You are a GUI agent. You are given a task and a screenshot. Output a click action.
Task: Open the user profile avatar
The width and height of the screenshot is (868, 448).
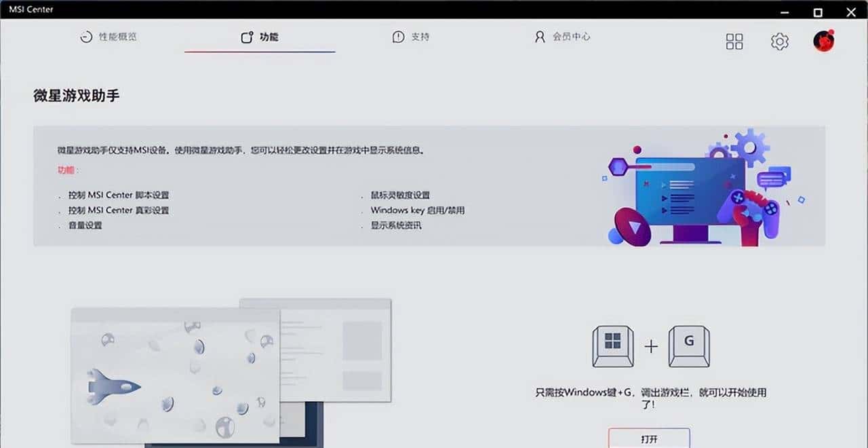tap(823, 41)
